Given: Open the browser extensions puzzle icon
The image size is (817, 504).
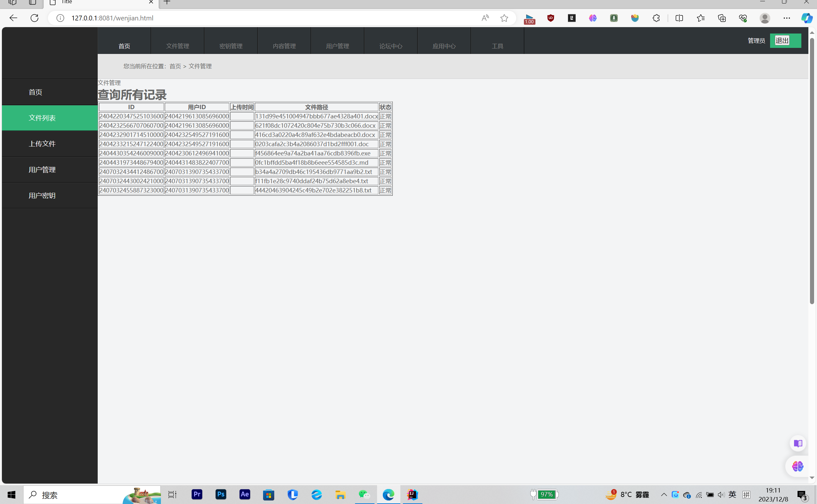Looking at the screenshot, I should point(656,18).
